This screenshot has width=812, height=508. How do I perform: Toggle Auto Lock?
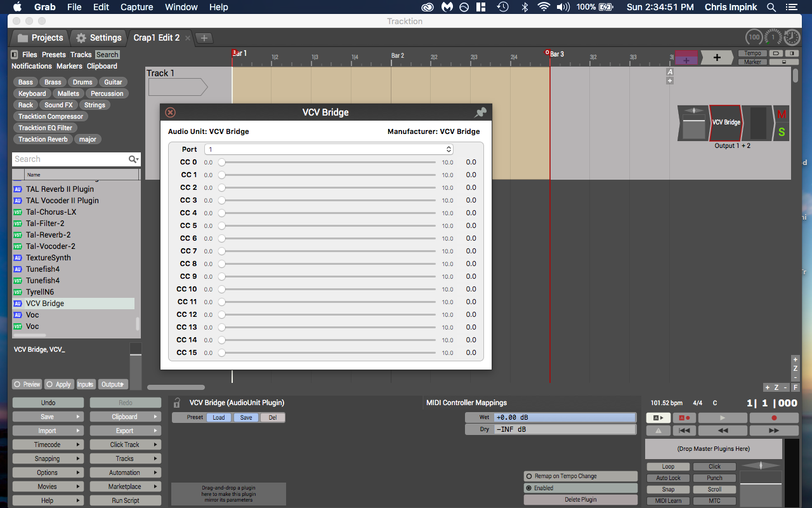[x=668, y=478]
